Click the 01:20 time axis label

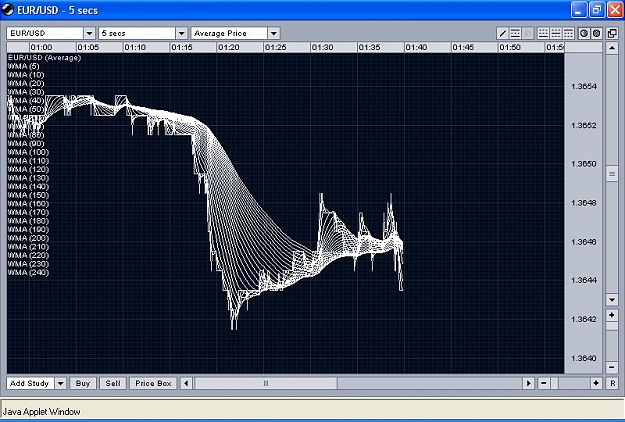[229, 47]
